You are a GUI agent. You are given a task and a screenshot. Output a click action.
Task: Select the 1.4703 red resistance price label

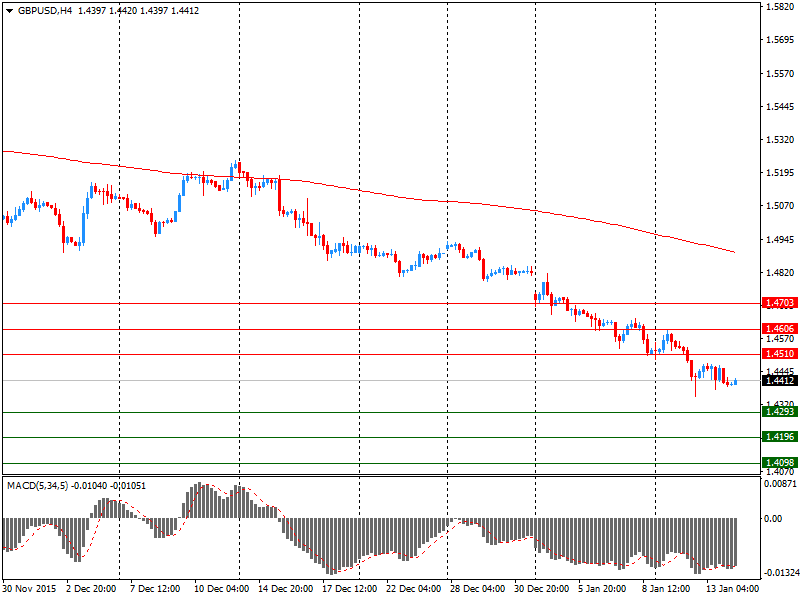(780, 303)
